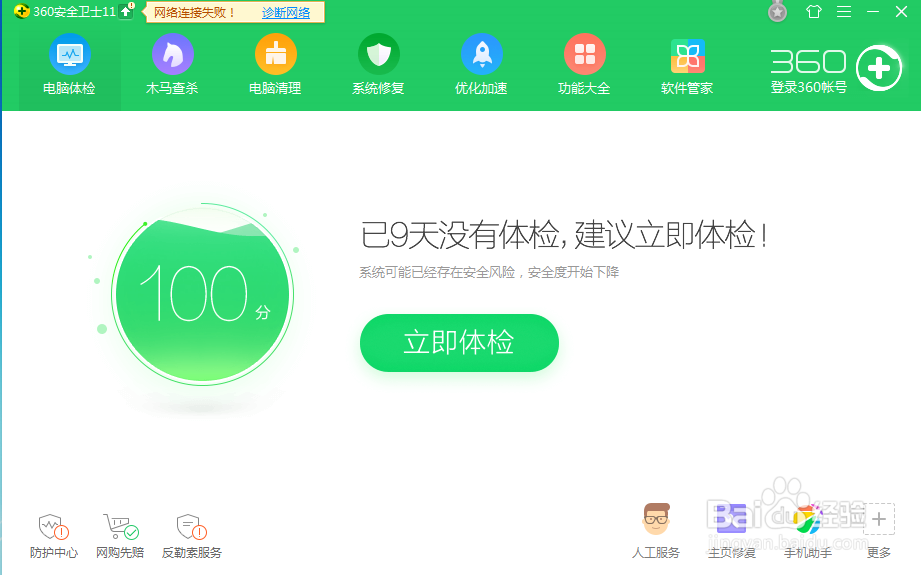This screenshot has width=921, height=575.
Task: Open the skin changer shirt icon
Action: (814, 11)
